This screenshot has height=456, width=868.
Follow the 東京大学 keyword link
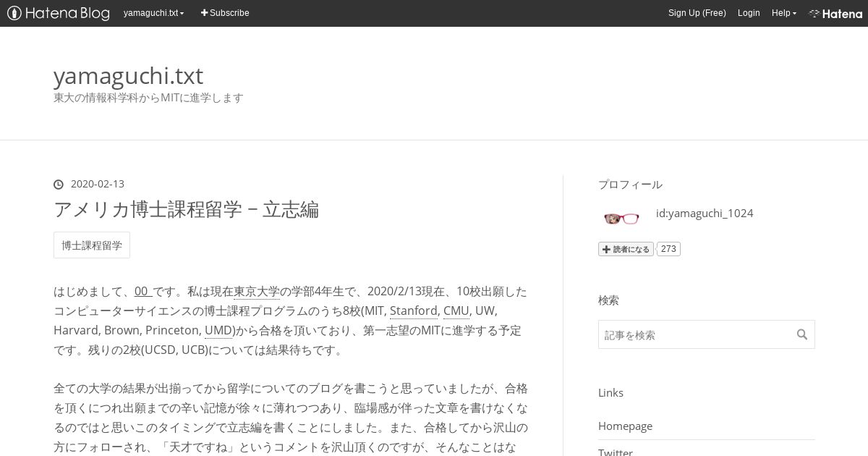tap(256, 292)
